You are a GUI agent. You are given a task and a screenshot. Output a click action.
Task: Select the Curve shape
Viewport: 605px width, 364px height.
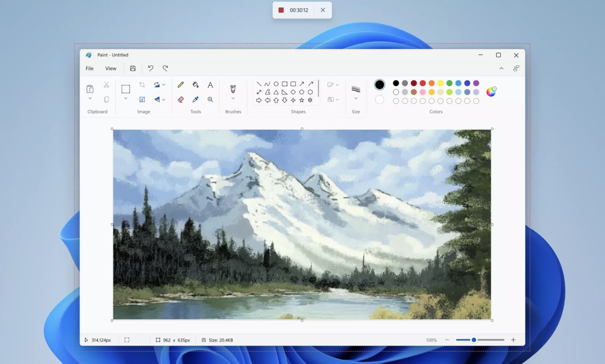coord(267,84)
